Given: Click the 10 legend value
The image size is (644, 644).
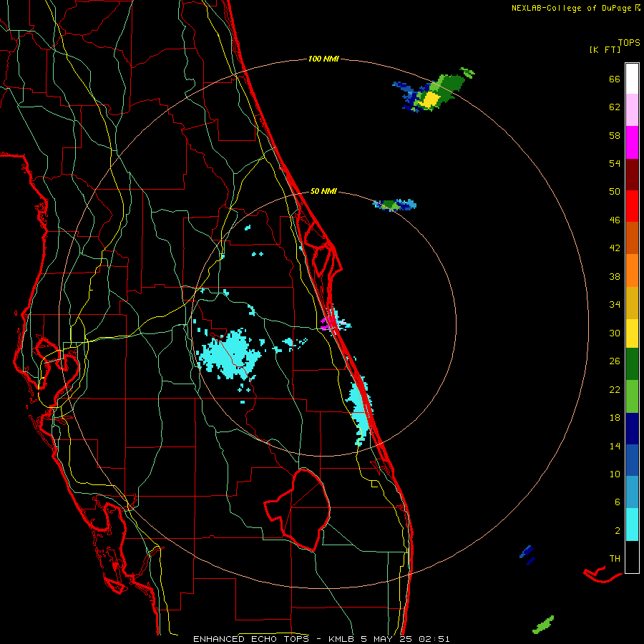Looking at the screenshot, I should [x=615, y=474].
